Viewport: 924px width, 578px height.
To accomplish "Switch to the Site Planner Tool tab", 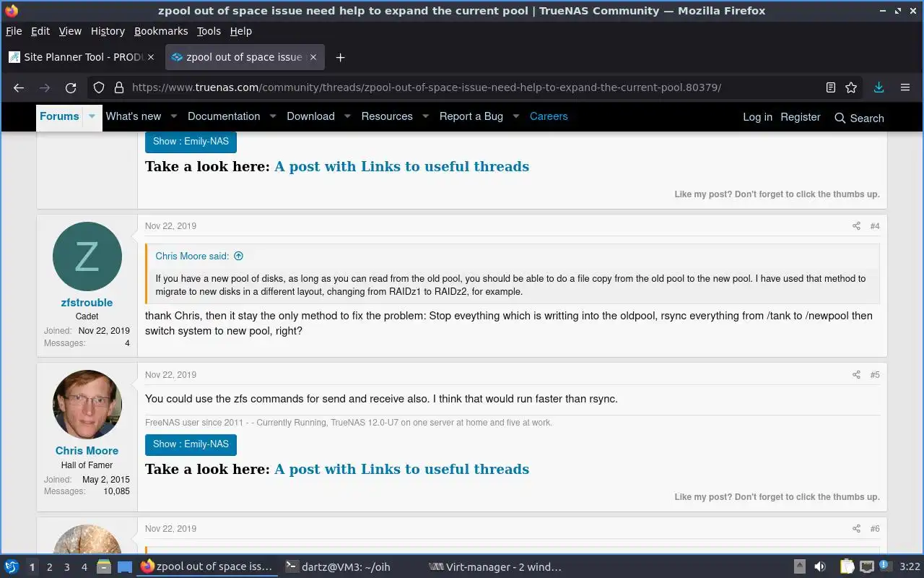I will click(82, 57).
